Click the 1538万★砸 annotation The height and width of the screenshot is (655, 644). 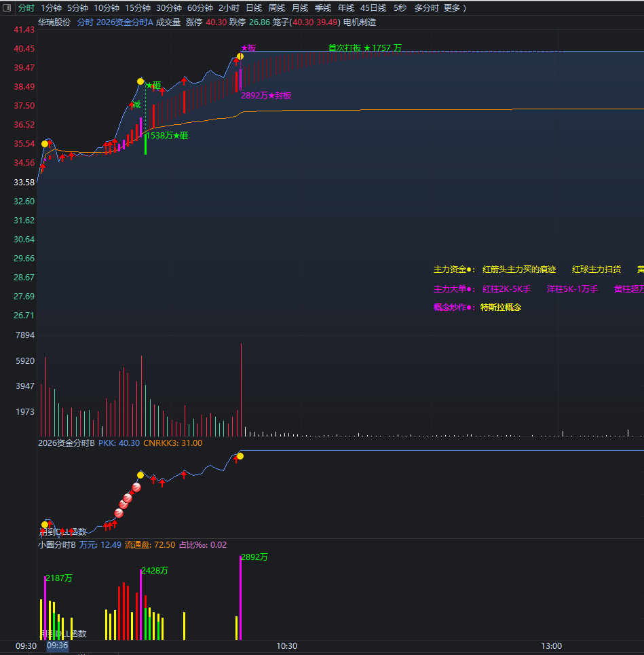point(167,135)
